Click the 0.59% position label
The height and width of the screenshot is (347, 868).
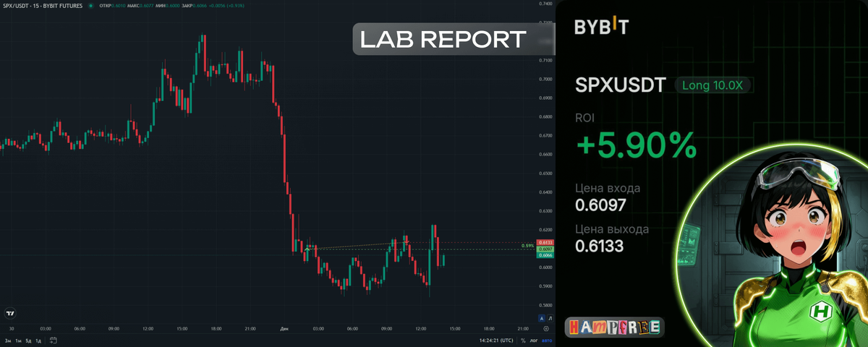click(x=527, y=246)
